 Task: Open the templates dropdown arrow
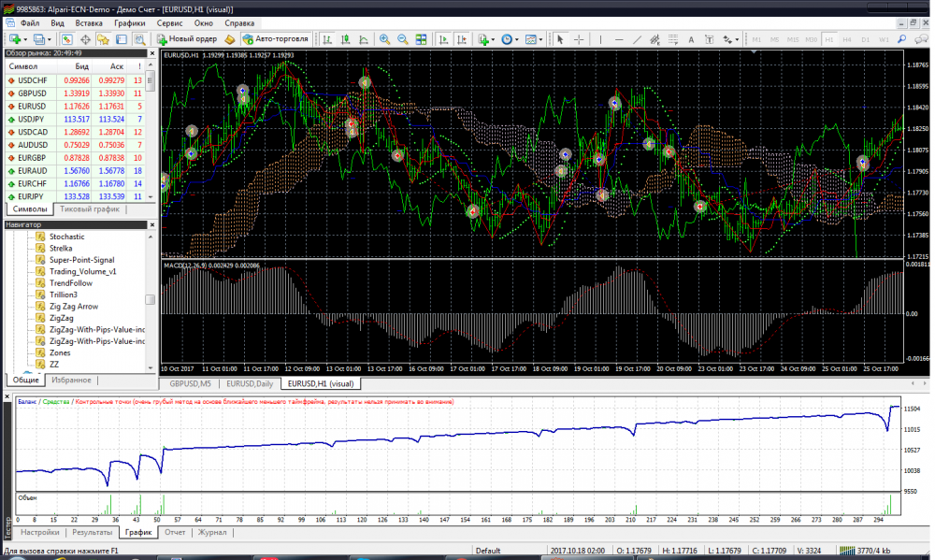pyautogui.click(x=540, y=39)
